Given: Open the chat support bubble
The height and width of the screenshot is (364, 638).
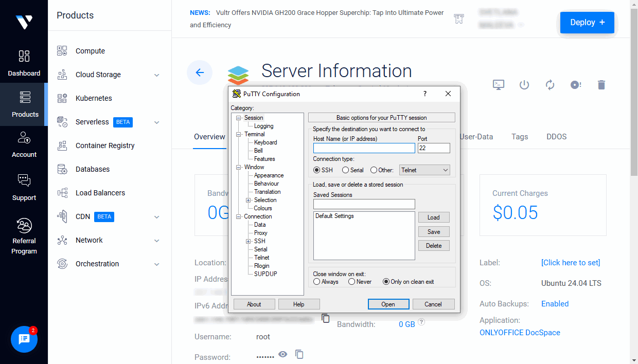Looking at the screenshot, I should coord(24,339).
